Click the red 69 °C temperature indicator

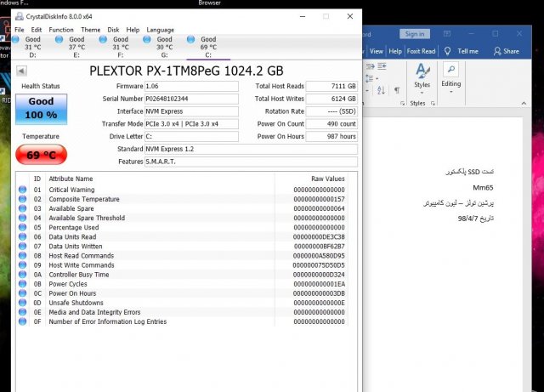[41, 155]
